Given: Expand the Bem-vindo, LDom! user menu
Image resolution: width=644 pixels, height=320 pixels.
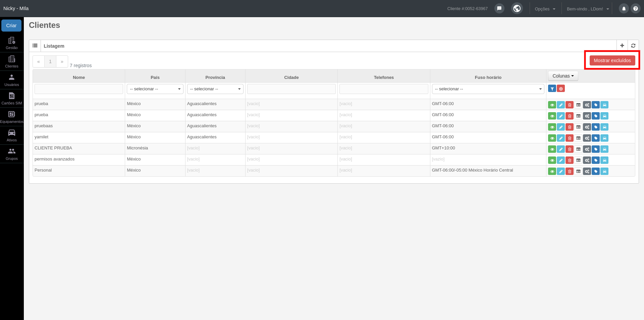Looking at the screenshot, I should coord(588,9).
